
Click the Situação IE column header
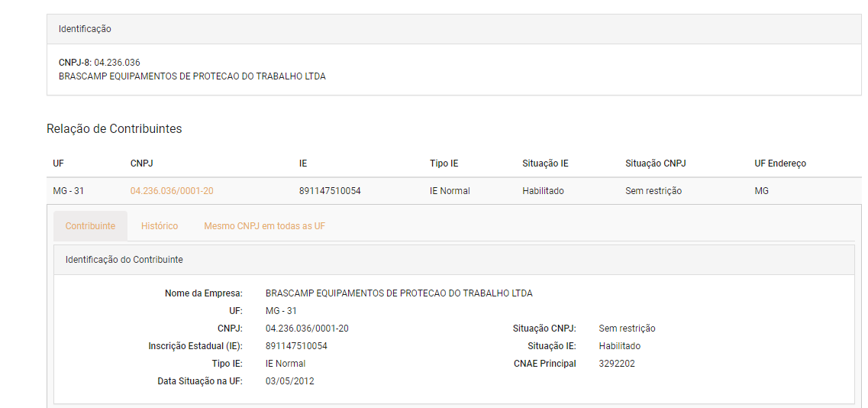(545, 164)
